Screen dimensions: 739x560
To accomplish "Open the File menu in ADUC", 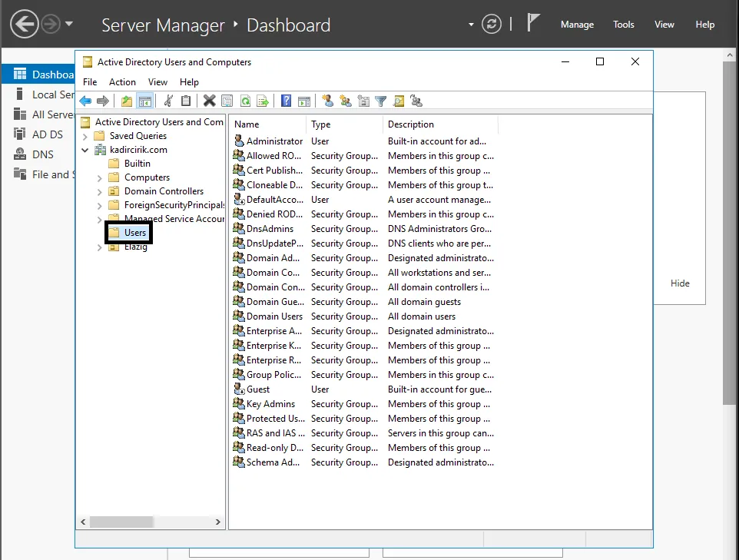I will [x=90, y=82].
